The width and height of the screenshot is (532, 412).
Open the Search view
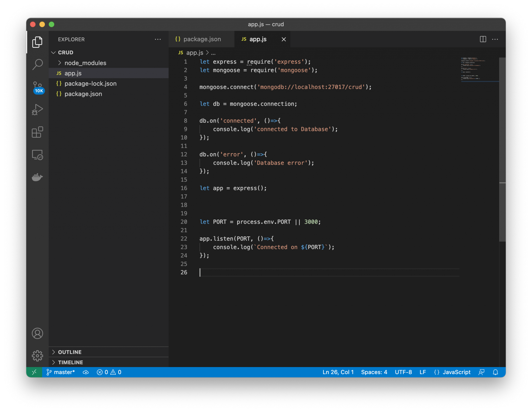pos(38,64)
